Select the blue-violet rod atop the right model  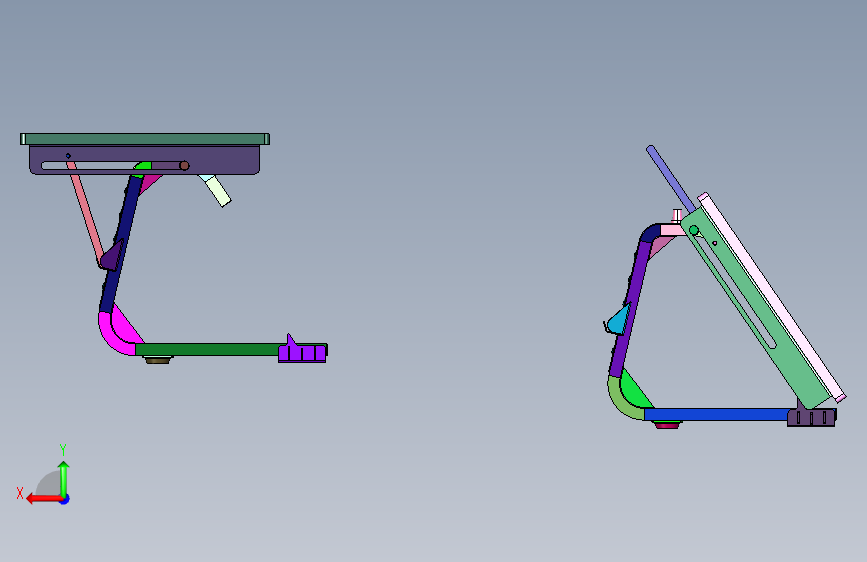670,178
